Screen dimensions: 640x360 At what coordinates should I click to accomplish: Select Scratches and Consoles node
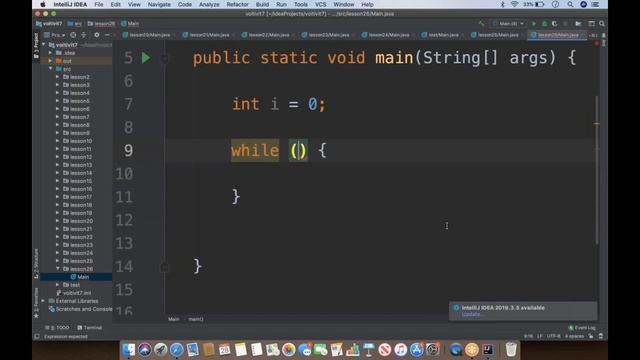coord(80,309)
